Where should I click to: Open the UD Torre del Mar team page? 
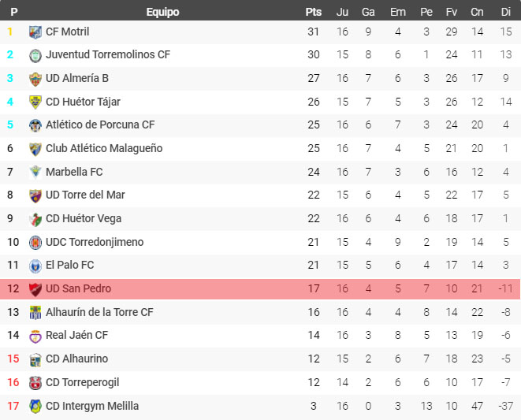(x=85, y=195)
